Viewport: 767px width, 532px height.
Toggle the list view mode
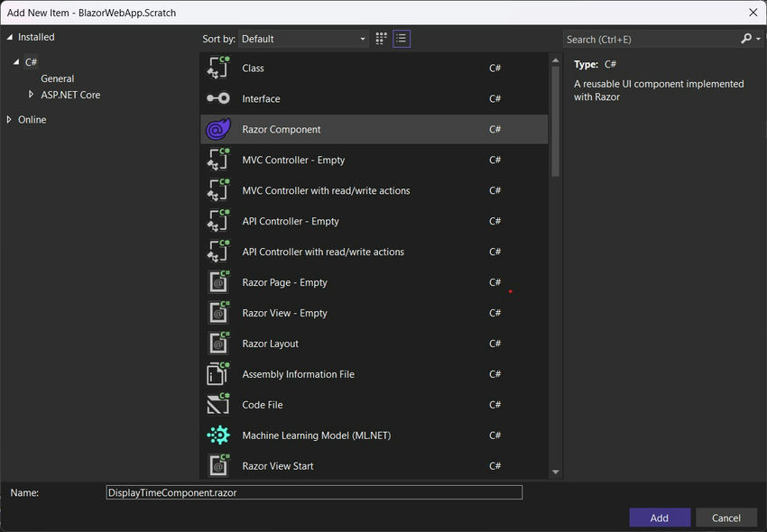click(x=401, y=39)
